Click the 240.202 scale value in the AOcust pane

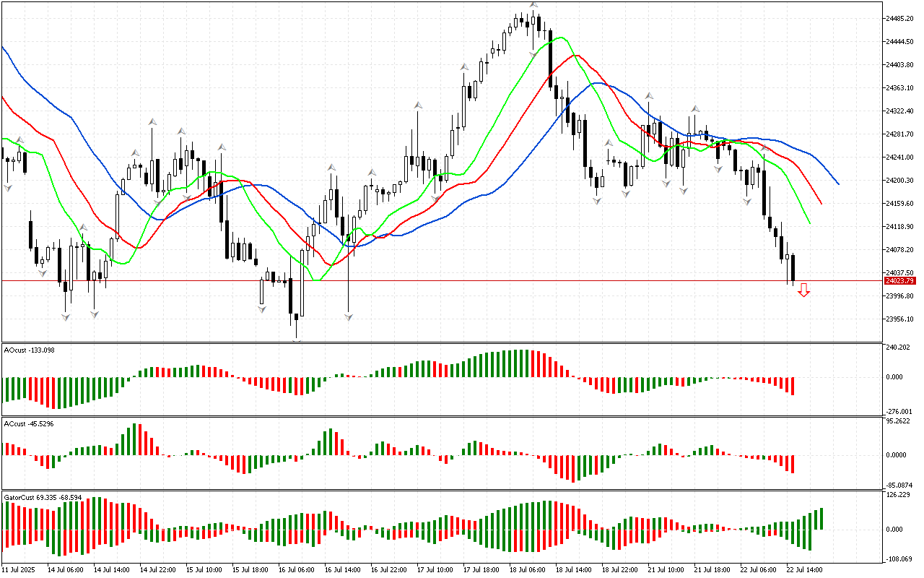pos(899,348)
